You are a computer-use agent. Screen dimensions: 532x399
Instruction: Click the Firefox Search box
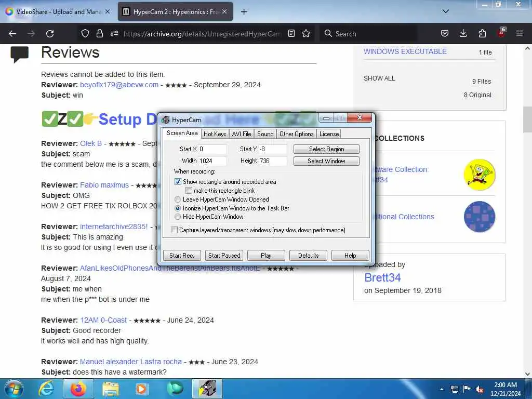[x=368, y=34]
